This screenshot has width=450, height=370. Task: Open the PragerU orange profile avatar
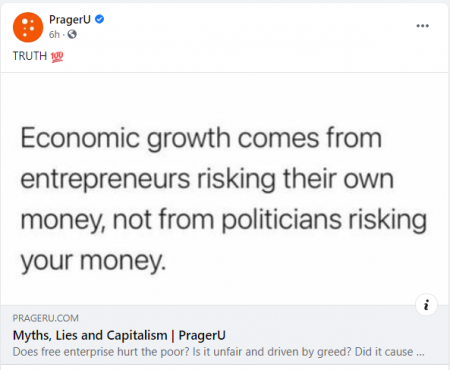coord(28,27)
